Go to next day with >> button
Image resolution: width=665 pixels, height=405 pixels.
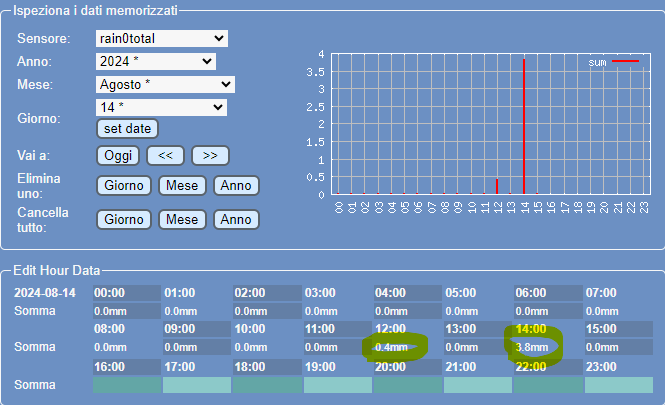210,156
